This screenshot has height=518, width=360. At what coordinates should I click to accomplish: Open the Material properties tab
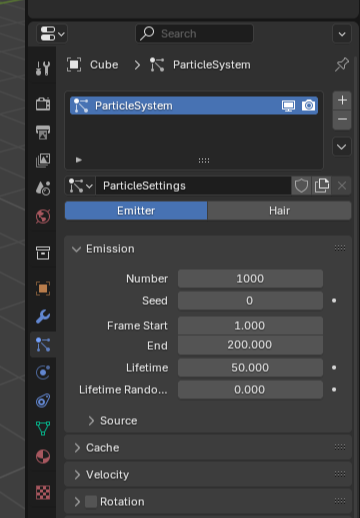coord(43,456)
